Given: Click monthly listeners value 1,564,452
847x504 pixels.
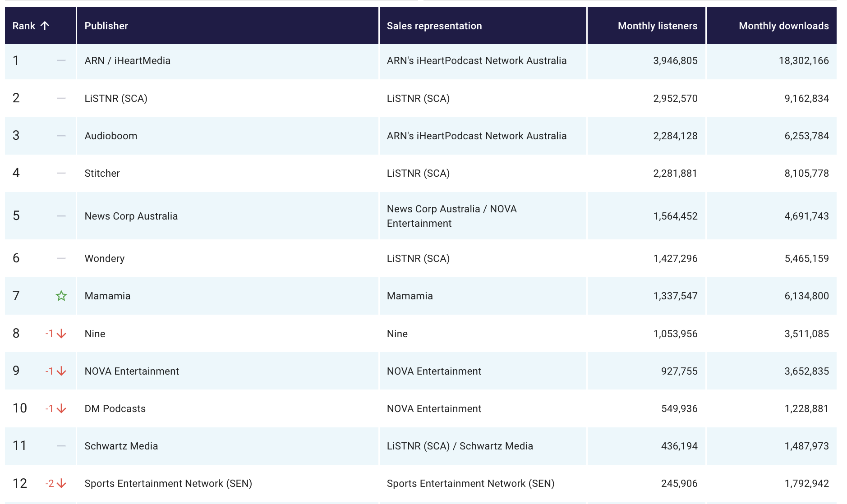Looking at the screenshot, I should pos(675,216).
